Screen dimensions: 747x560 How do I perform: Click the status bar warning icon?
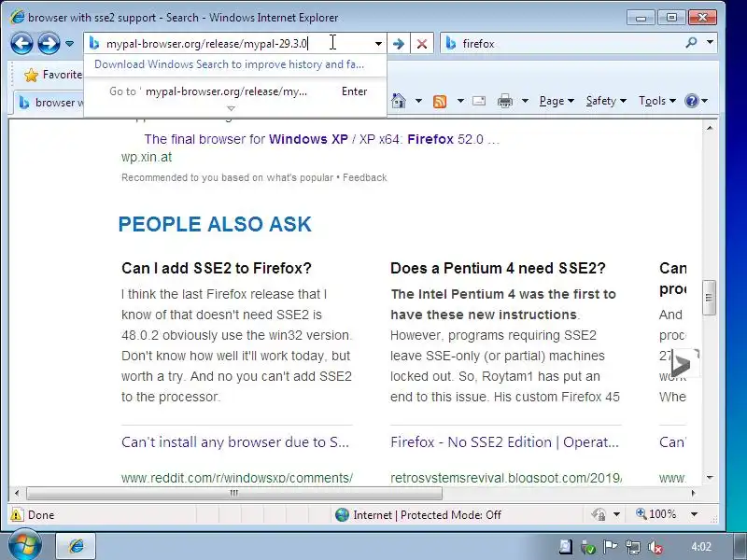click(16, 515)
